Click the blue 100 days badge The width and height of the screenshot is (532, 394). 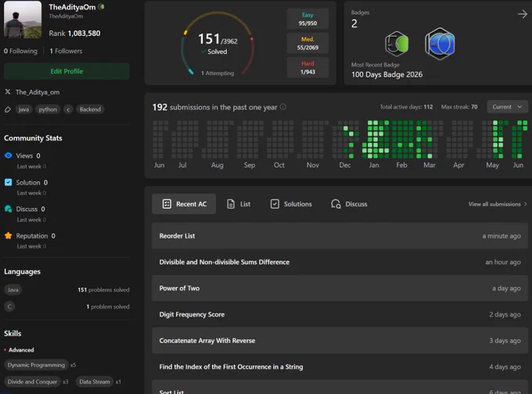coord(440,44)
